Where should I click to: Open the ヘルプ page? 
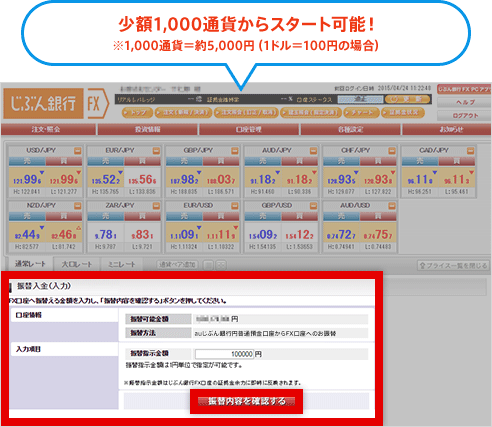[464, 102]
